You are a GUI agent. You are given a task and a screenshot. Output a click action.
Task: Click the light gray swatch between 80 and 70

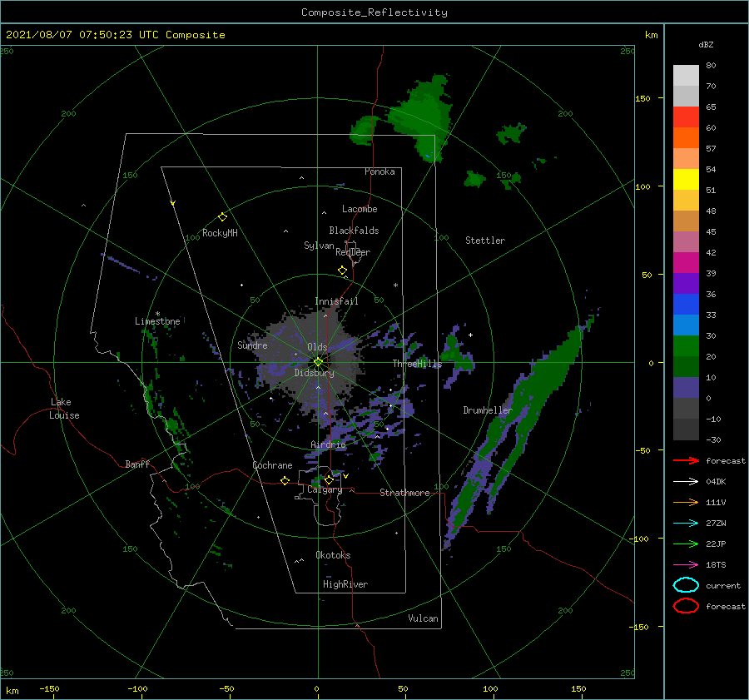686,76
